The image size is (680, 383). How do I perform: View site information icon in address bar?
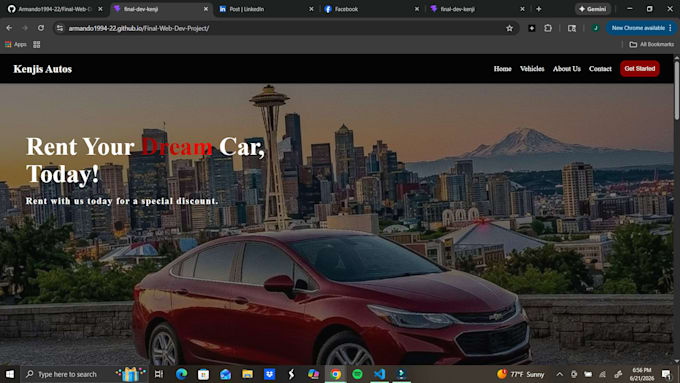pyautogui.click(x=60, y=28)
